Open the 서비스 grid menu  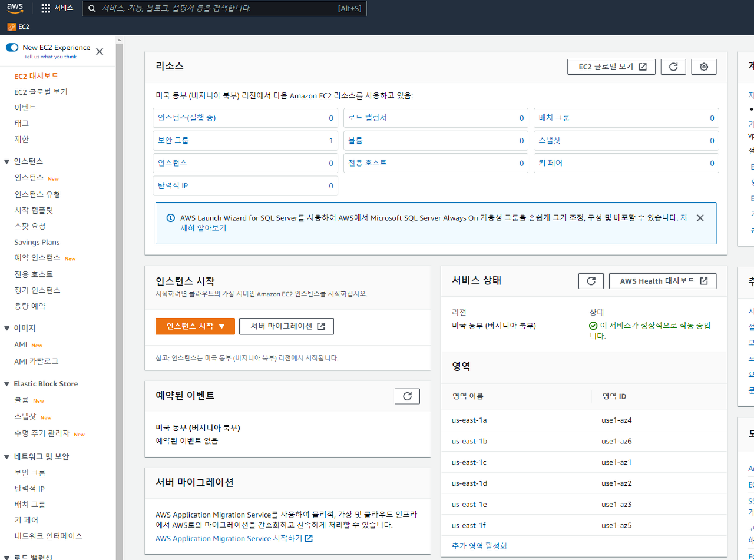(57, 8)
